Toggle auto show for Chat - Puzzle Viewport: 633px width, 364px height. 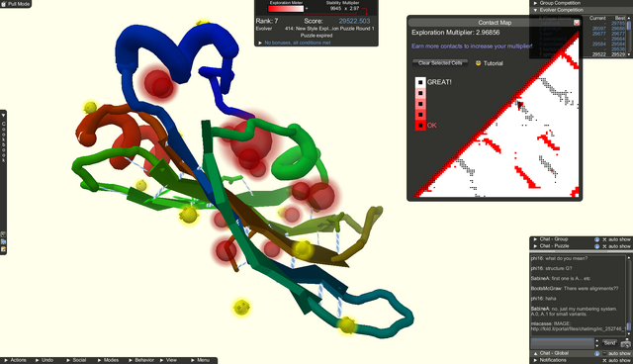click(x=604, y=246)
